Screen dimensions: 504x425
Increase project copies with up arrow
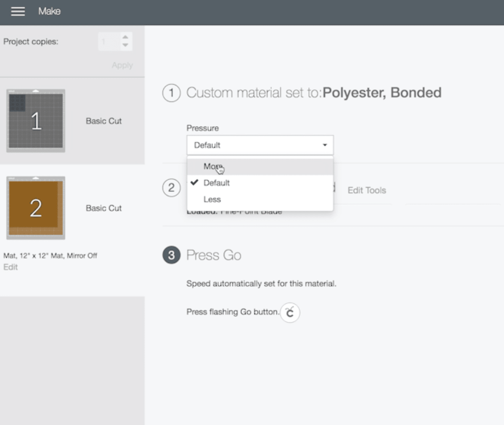point(125,37)
